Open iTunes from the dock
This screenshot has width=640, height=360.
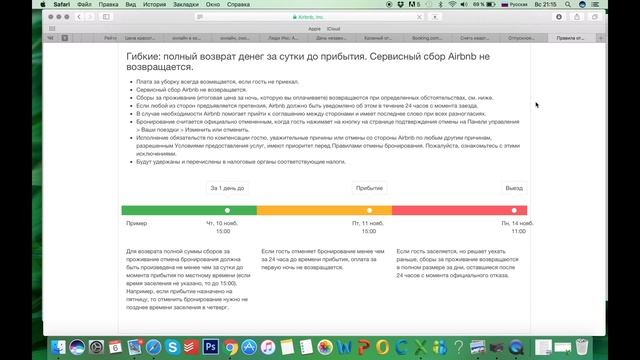point(268,347)
